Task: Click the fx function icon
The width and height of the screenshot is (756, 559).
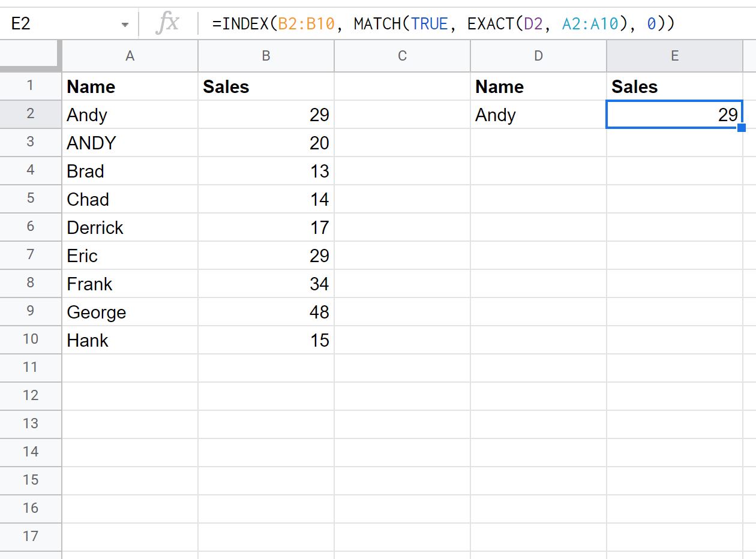Action: point(167,24)
